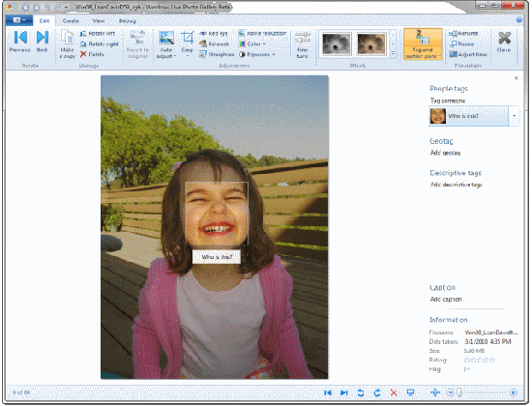
Task: Open the Color adjustment options
Action: 251,43
